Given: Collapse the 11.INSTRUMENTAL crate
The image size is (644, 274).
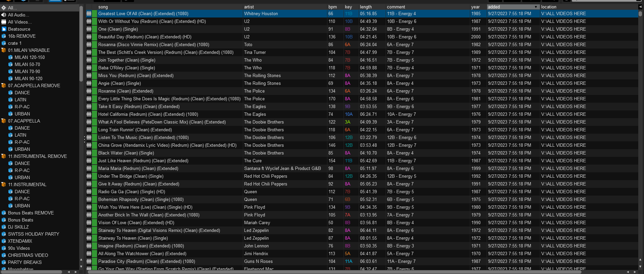Looking at the screenshot, I should (x=4, y=184).
